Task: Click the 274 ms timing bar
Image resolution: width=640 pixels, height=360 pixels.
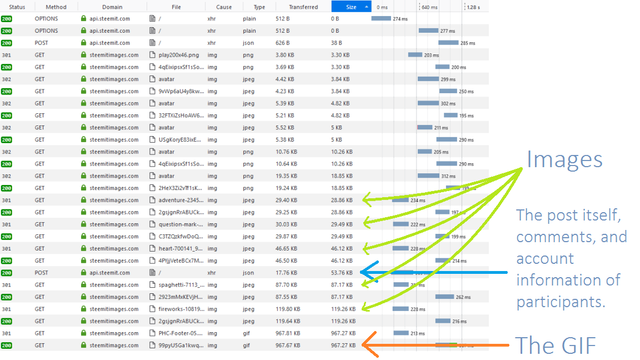Action: (x=381, y=18)
